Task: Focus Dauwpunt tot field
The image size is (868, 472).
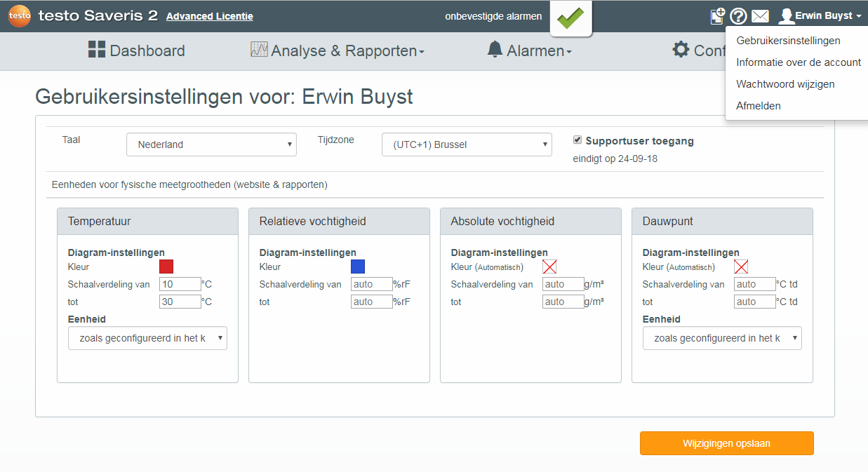Action: [755, 302]
